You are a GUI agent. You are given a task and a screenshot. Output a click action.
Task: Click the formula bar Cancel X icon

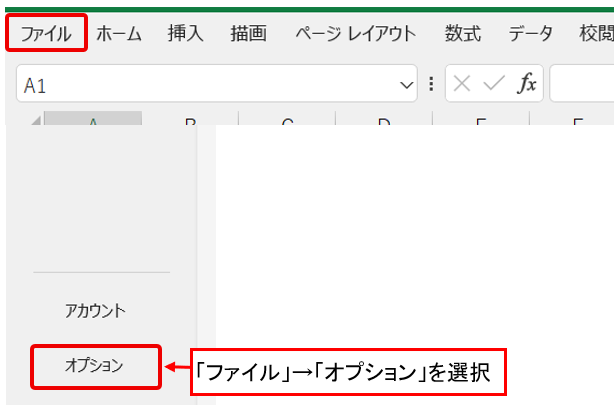click(x=462, y=85)
